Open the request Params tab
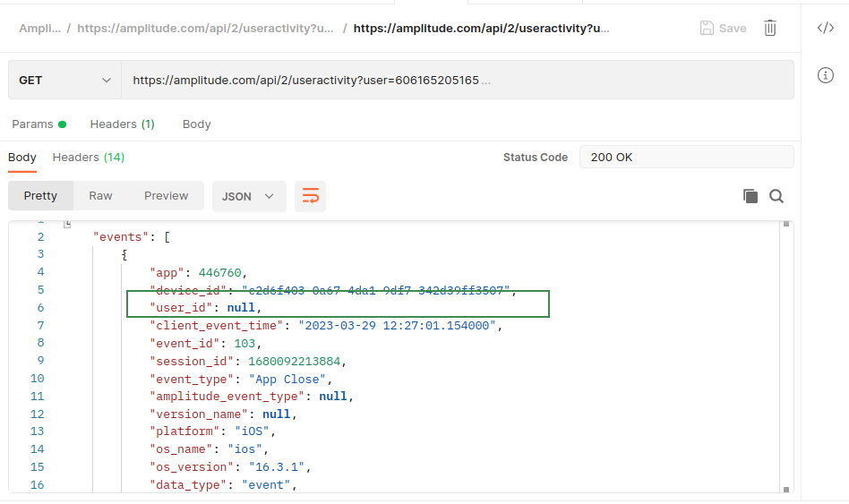This screenshot has width=849, height=504. 39,124
